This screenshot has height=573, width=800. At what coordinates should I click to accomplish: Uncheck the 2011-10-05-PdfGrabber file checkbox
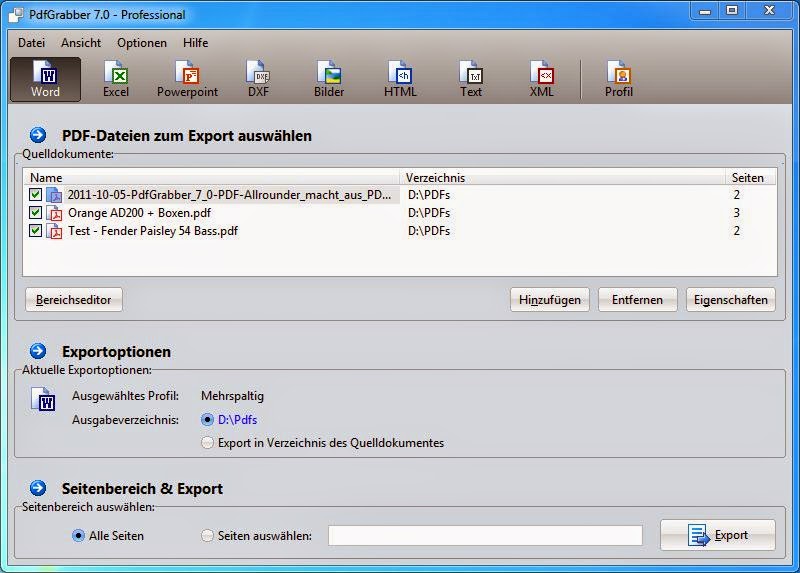click(35, 194)
